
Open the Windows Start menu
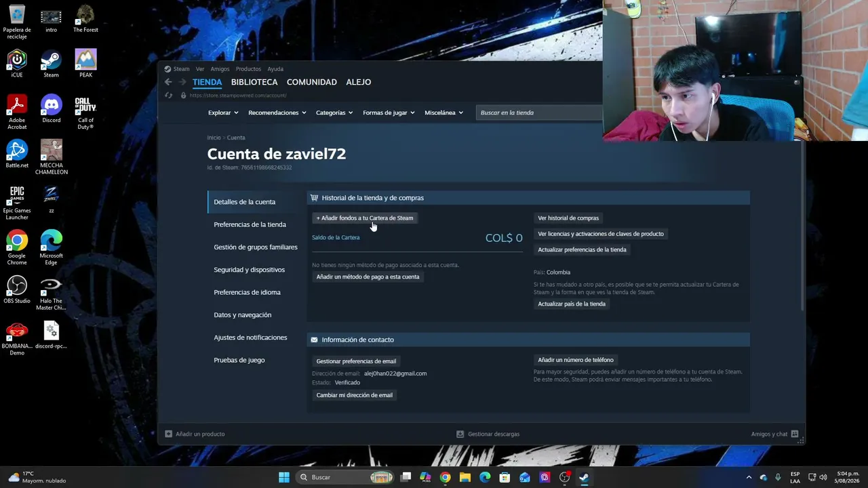pos(284,477)
